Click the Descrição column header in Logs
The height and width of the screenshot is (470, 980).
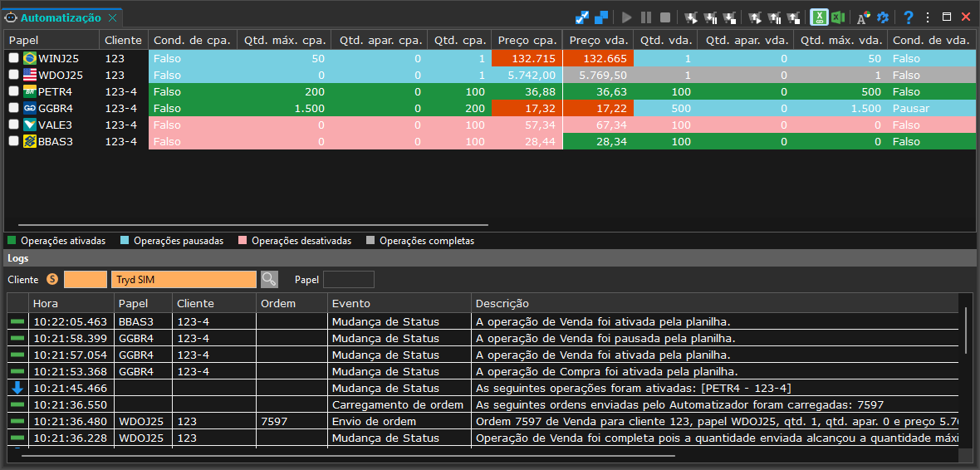point(714,304)
